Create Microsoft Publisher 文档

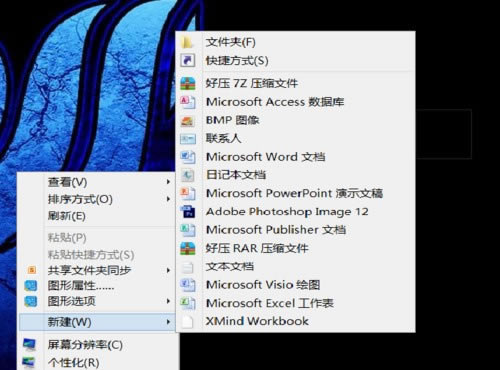[295, 230]
